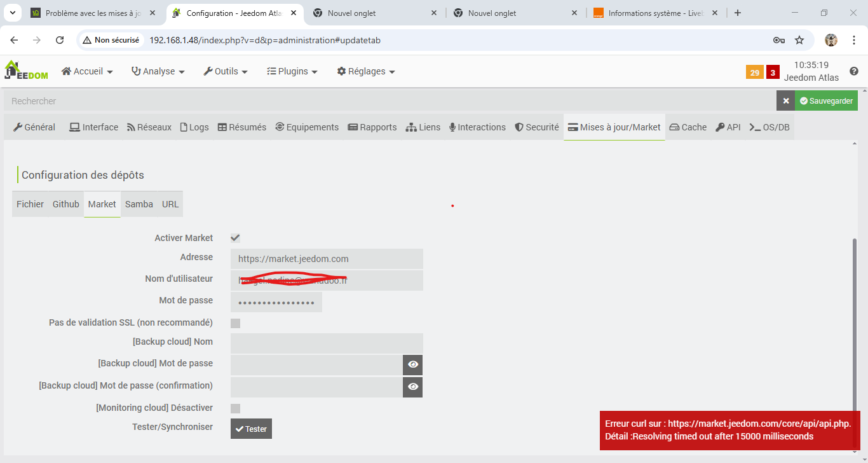Toggle Pas de validation SSL checkbox
The height and width of the screenshot is (463, 868).
235,323
